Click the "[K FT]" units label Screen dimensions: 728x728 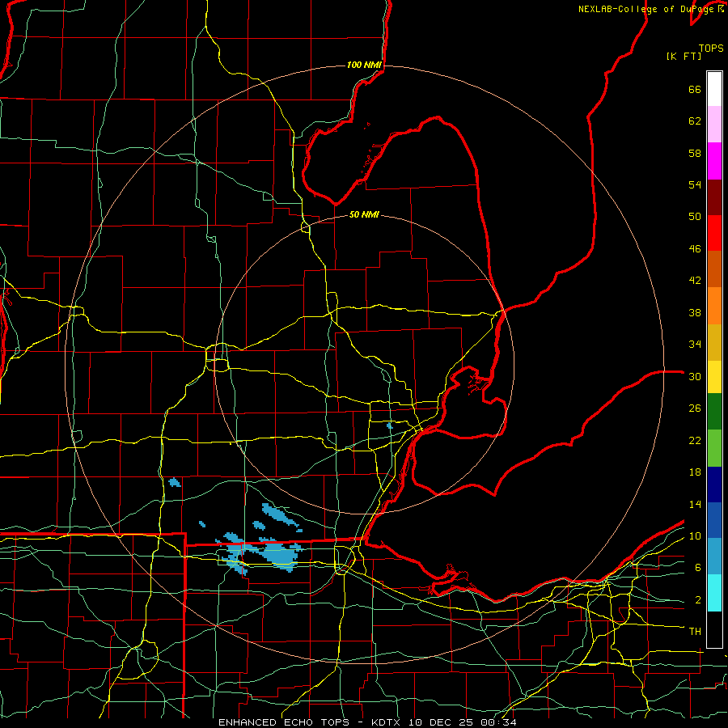(x=684, y=56)
